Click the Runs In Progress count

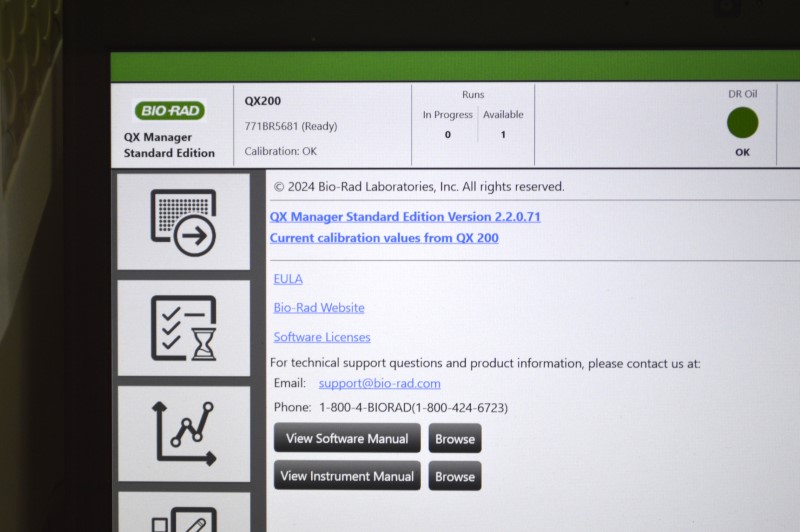point(447,135)
